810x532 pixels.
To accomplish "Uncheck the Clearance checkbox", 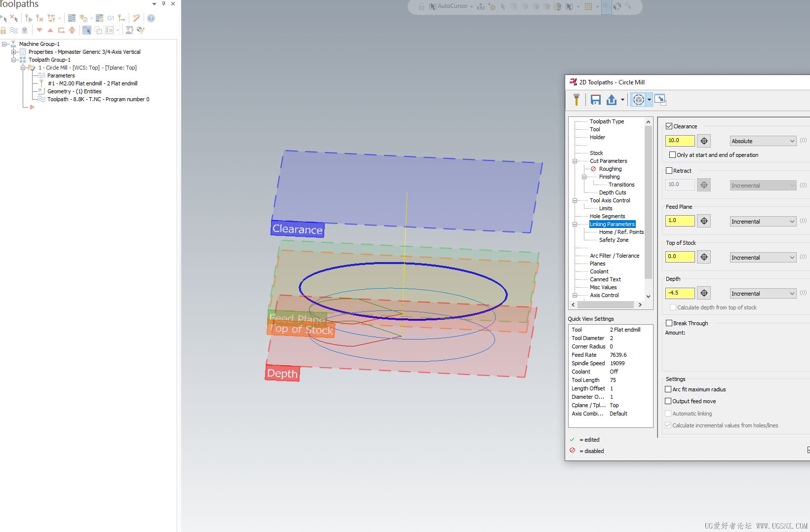I will tap(669, 126).
